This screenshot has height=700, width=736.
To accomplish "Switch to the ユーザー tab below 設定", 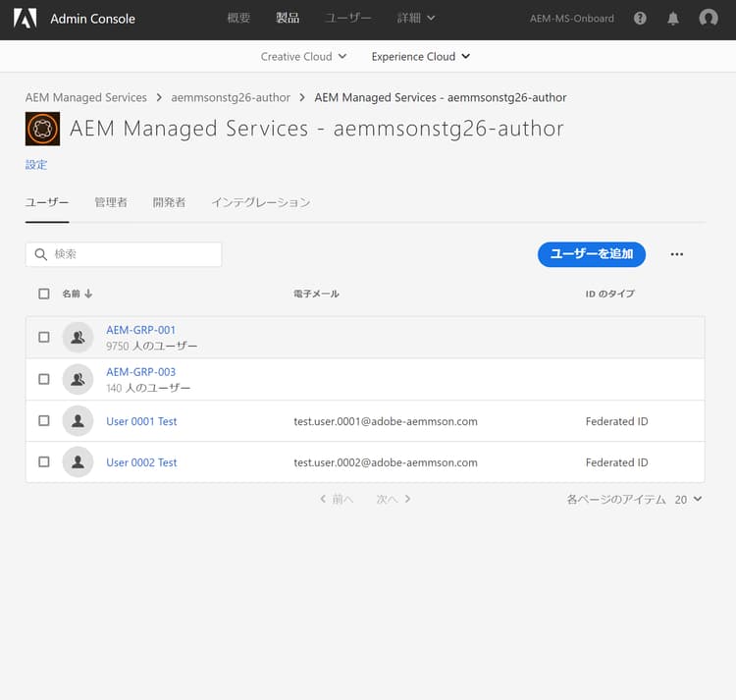I will [47, 203].
